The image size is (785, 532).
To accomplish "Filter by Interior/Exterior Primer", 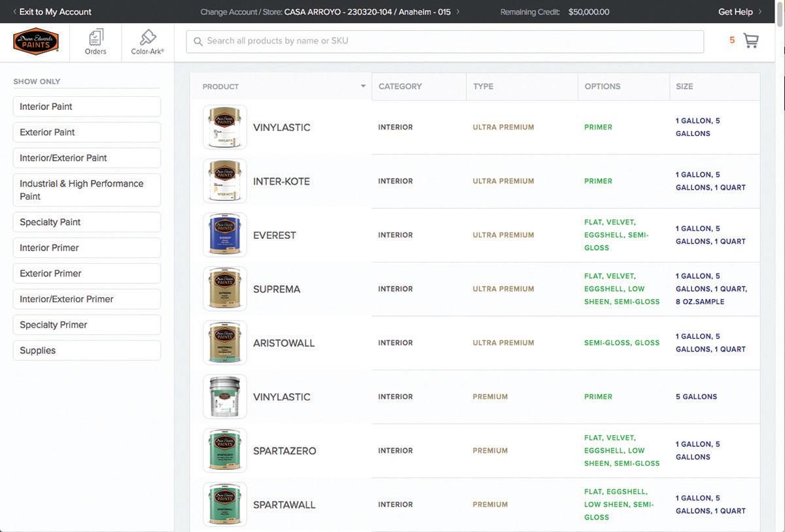I will [x=87, y=299].
